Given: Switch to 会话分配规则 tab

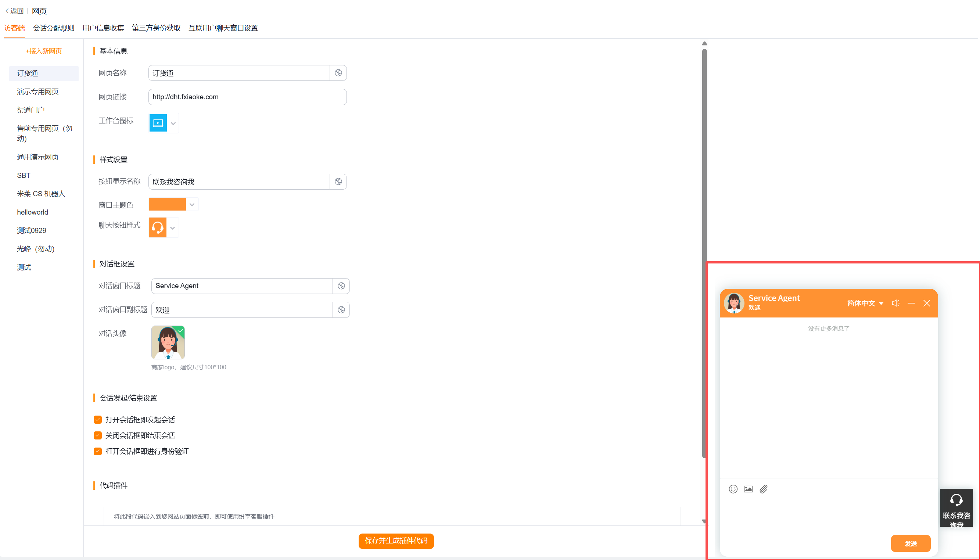Looking at the screenshot, I should [x=53, y=28].
